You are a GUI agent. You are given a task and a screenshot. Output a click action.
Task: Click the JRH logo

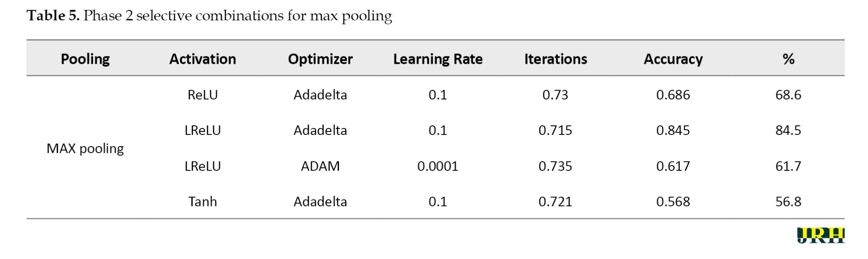tap(820, 235)
